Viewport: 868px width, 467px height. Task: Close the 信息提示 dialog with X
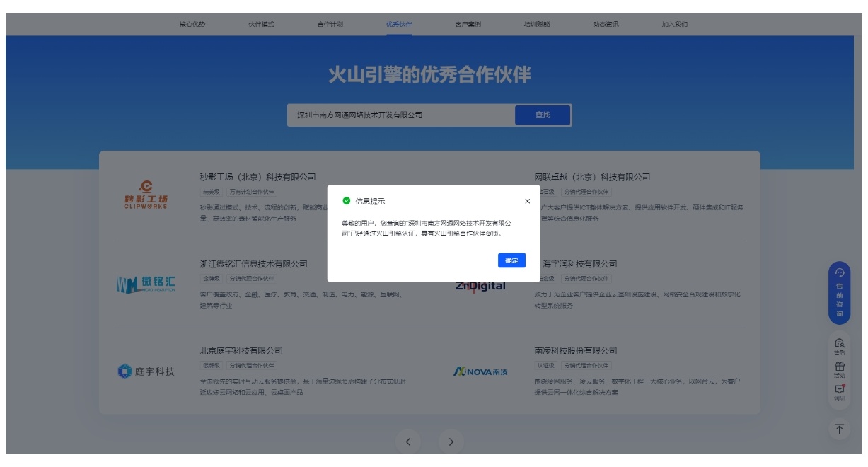[527, 202]
